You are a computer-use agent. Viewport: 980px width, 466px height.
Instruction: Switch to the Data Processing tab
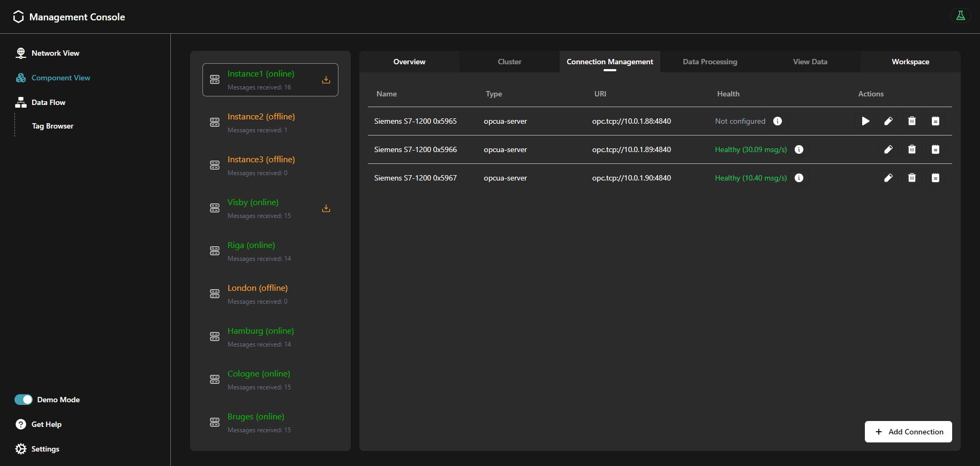coord(710,62)
